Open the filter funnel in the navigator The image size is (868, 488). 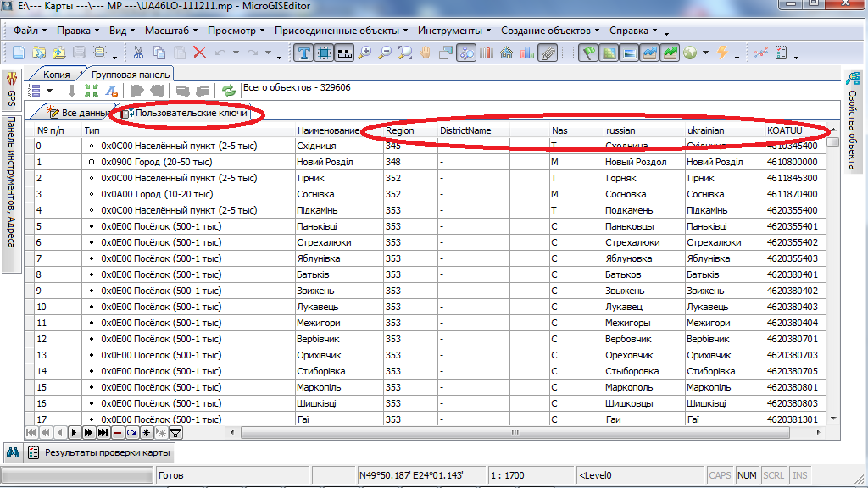(x=175, y=433)
